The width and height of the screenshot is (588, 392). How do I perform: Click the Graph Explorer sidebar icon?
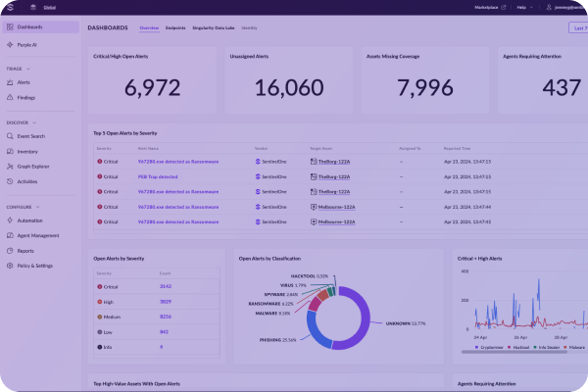tap(10, 167)
